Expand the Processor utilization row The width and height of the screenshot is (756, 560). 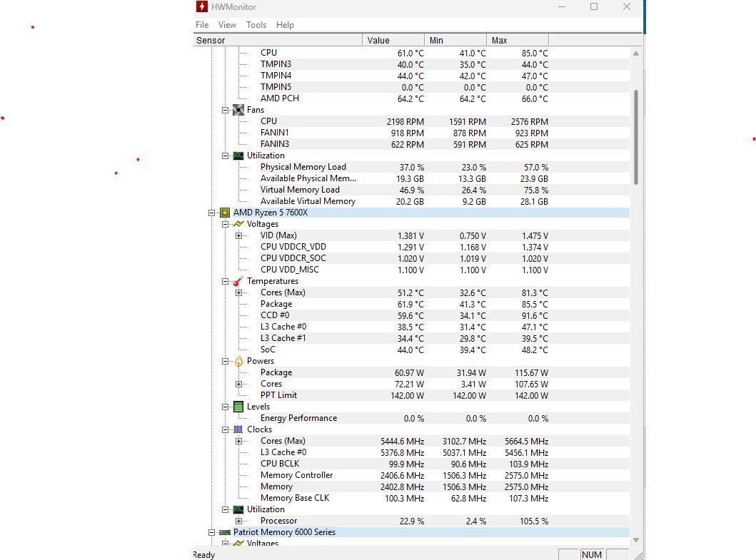tap(238, 521)
